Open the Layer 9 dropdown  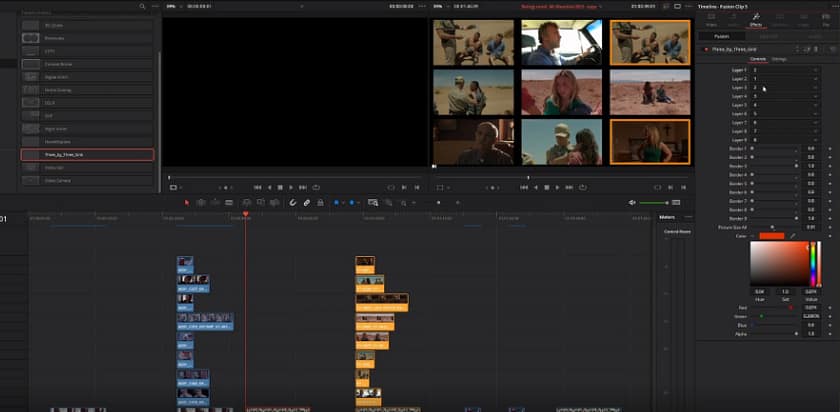click(785, 140)
